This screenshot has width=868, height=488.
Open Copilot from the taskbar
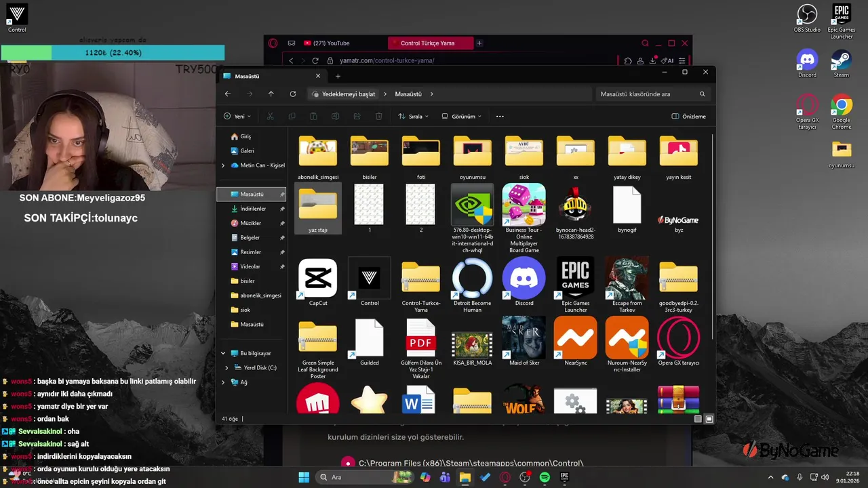click(x=425, y=477)
